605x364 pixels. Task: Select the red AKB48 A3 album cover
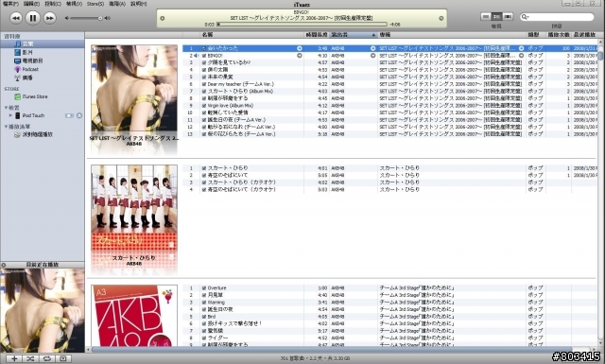pos(134,316)
